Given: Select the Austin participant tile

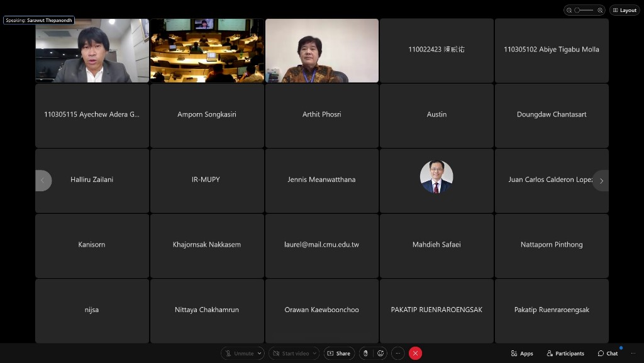Looking at the screenshot, I should (436, 116).
